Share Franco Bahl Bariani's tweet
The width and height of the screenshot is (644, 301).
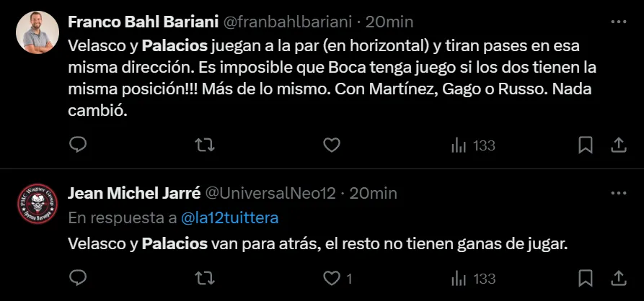(x=618, y=145)
